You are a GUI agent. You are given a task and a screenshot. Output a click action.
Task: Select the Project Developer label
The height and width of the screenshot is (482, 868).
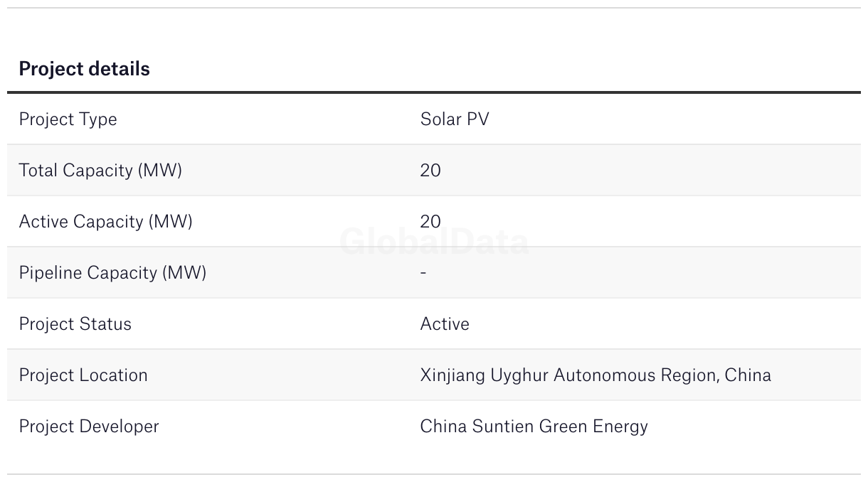[89, 427]
